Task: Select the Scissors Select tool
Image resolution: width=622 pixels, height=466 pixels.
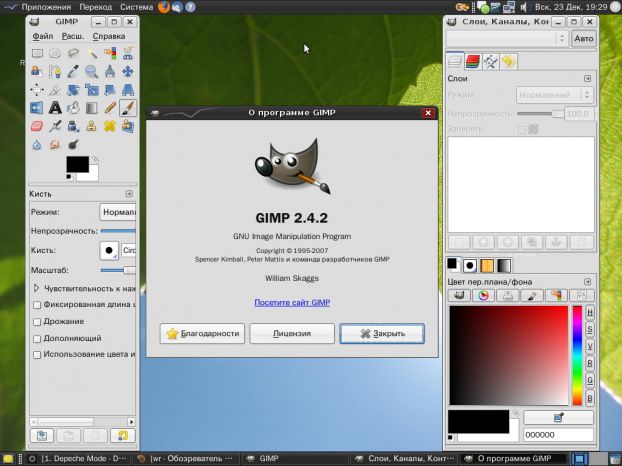Action: point(128,53)
